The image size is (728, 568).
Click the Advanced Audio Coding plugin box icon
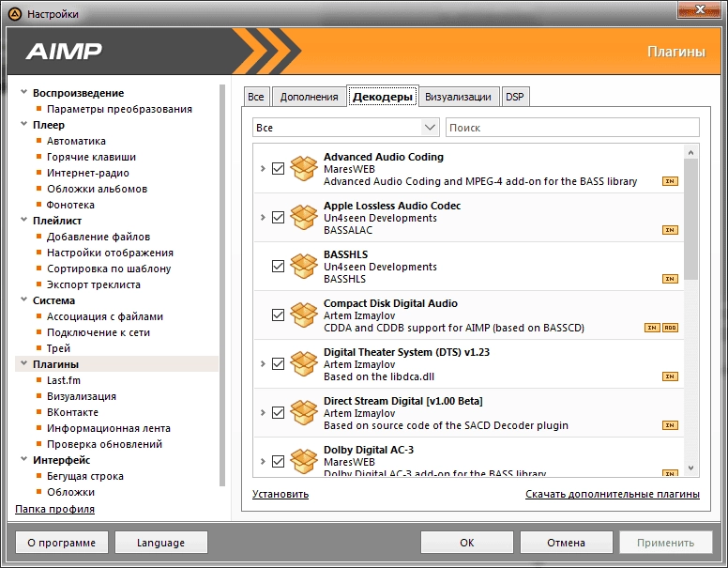click(x=304, y=168)
